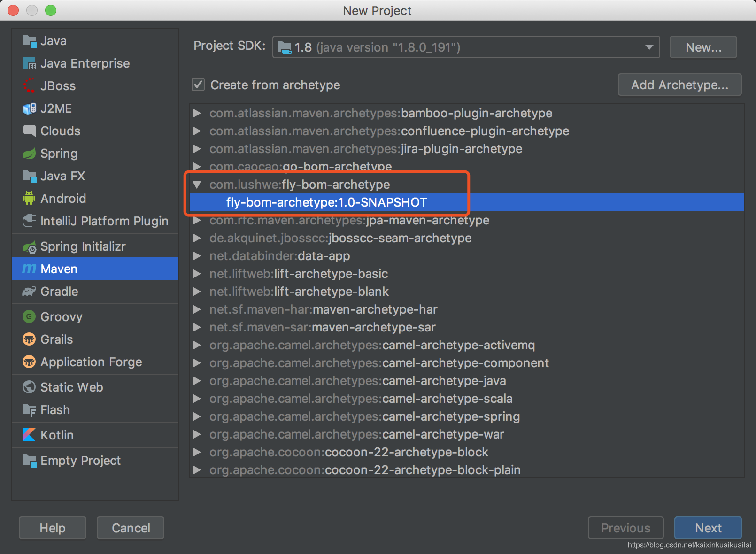Click the SDK folder icon in dropdown
This screenshot has width=756, height=554.
pyautogui.click(x=285, y=47)
